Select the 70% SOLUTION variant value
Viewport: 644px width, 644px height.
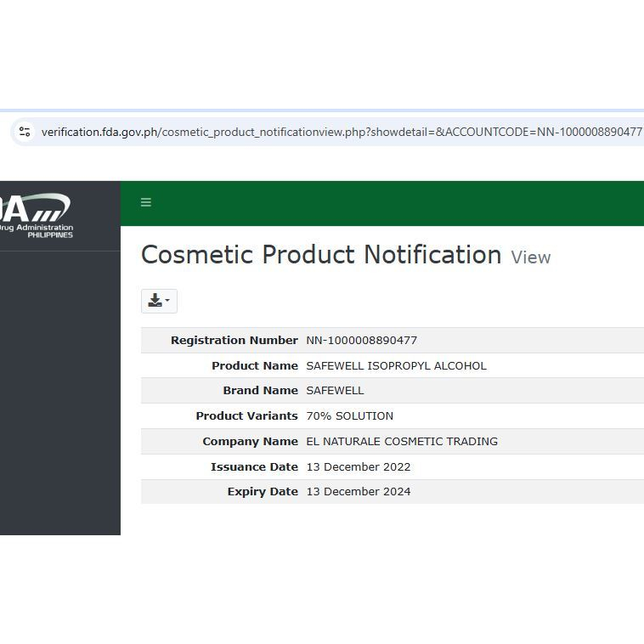349,415
